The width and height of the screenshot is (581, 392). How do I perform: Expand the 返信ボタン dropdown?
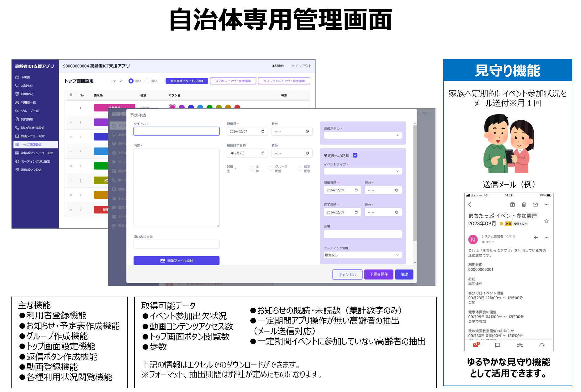click(x=363, y=135)
